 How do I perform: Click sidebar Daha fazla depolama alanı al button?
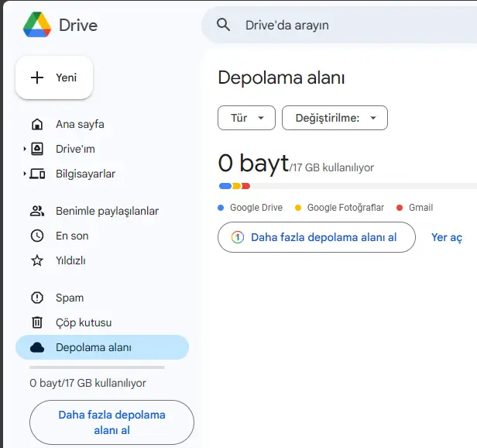pyautogui.click(x=112, y=422)
